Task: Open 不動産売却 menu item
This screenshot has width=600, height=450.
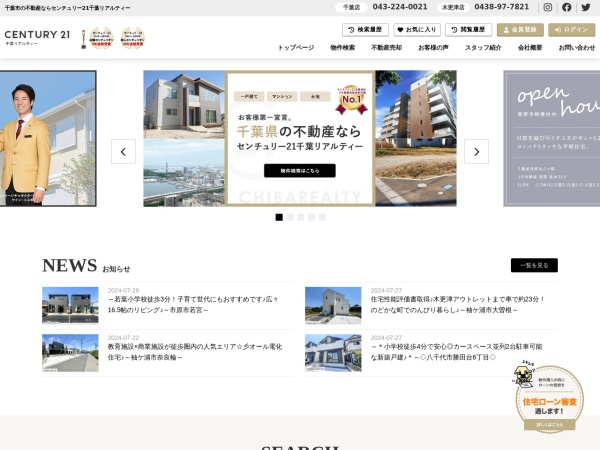Action: click(x=386, y=47)
